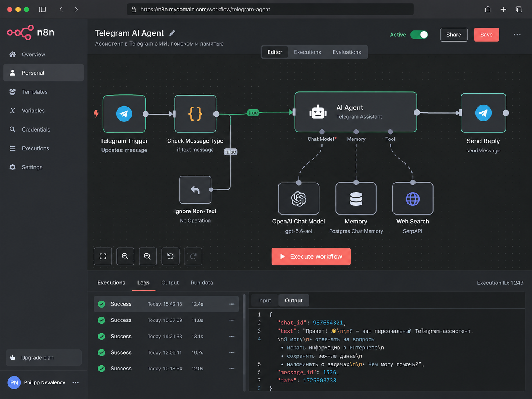
Task: Open Settings in the sidebar
Action: coord(44,167)
